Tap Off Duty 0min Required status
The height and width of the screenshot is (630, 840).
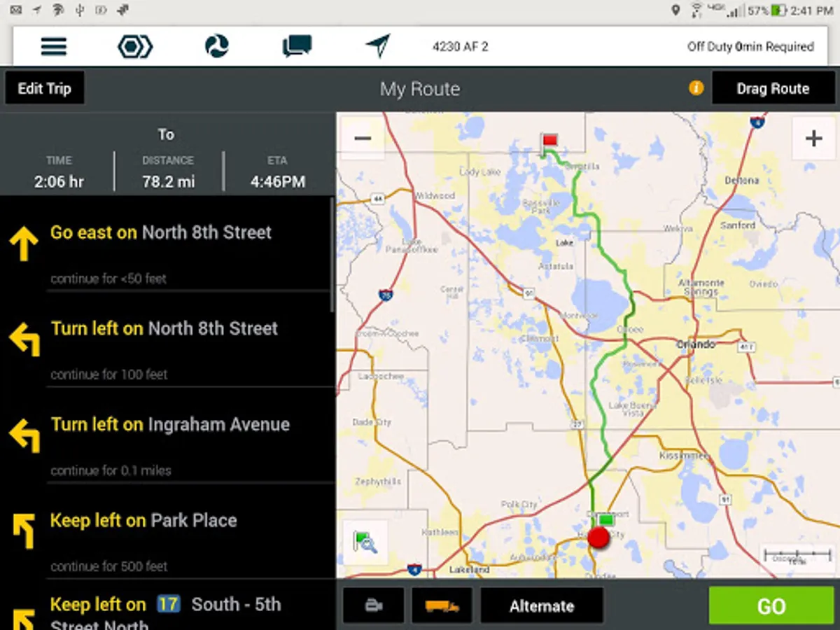point(750,47)
